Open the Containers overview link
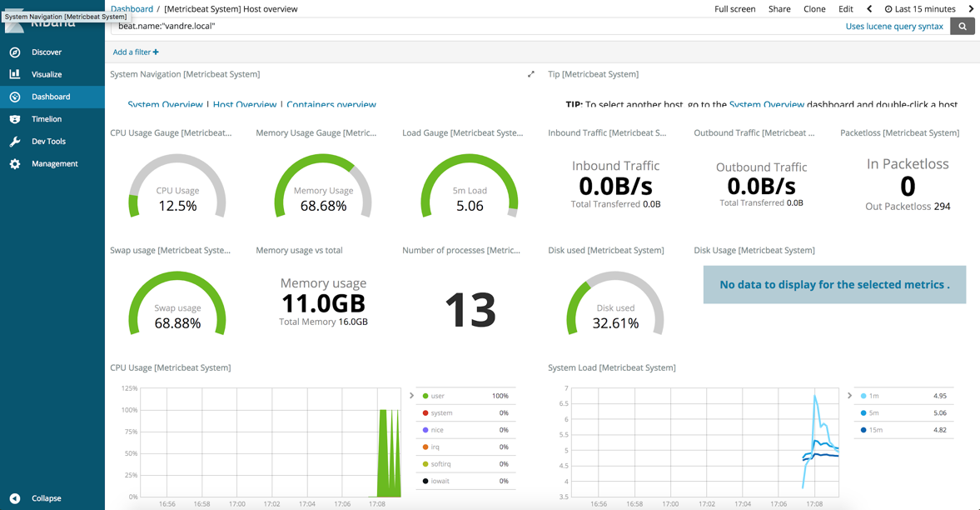Viewport: 980px width, 510px height. [x=331, y=105]
